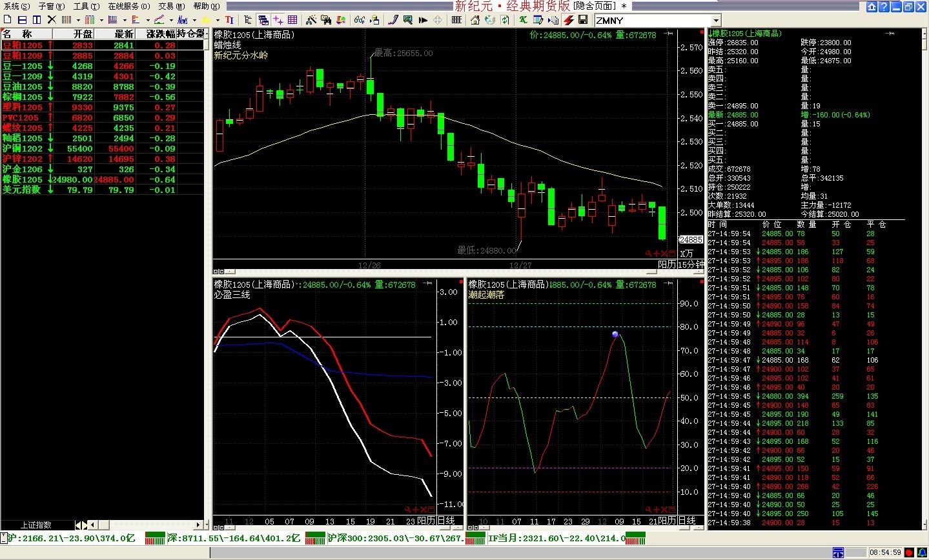Click the floppy disk save icon
The height and width of the screenshot is (560, 929).
point(583,20)
